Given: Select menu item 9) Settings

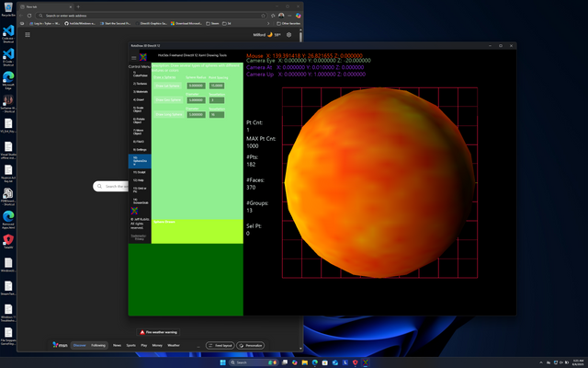Looking at the screenshot, I should (140, 149).
